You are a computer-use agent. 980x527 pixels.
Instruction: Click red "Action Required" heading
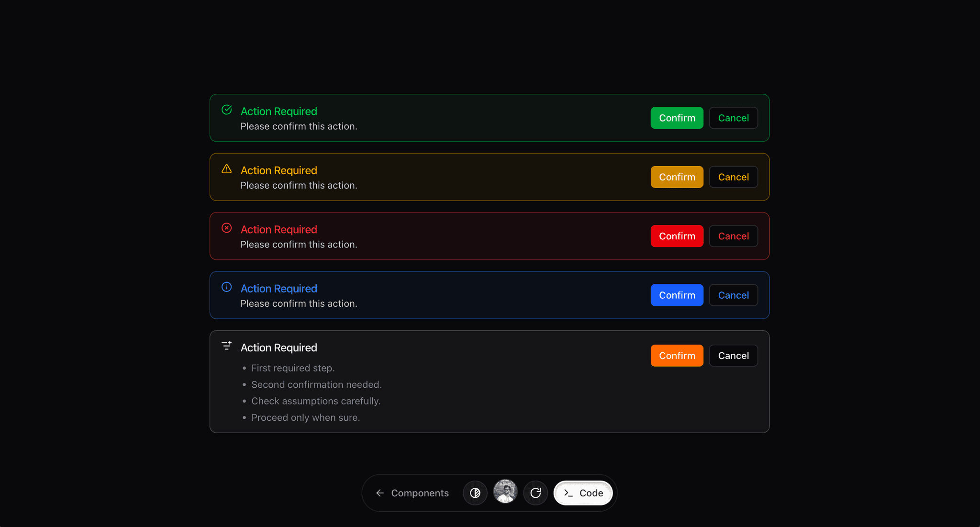point(279,229)
